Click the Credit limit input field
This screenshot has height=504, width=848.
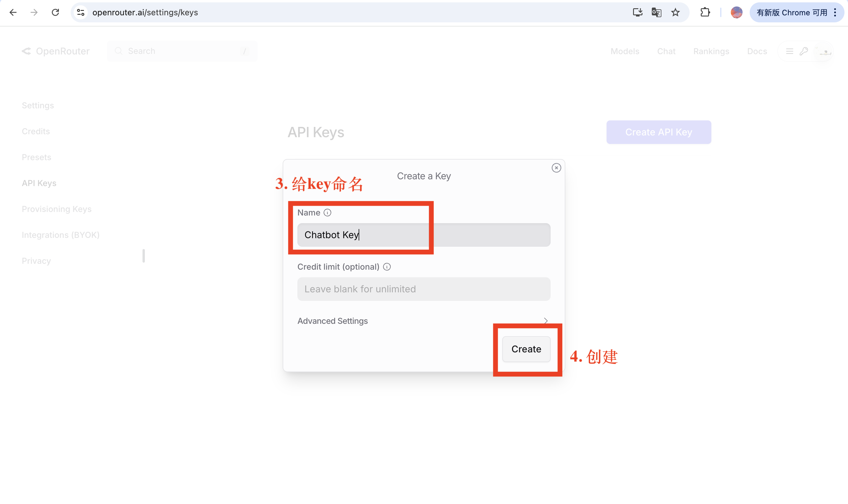pos(423,289)
